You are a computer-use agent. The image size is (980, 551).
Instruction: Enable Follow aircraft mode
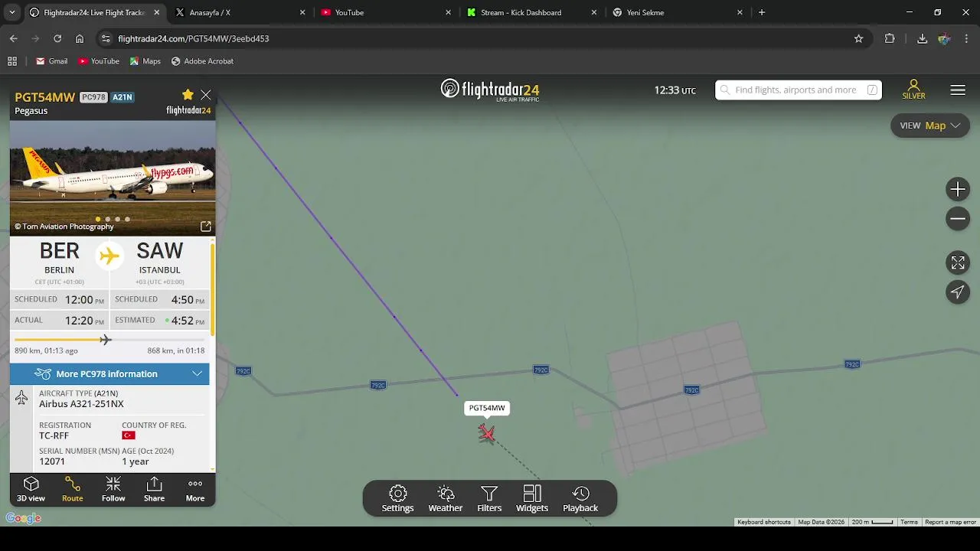pos(113,489)
